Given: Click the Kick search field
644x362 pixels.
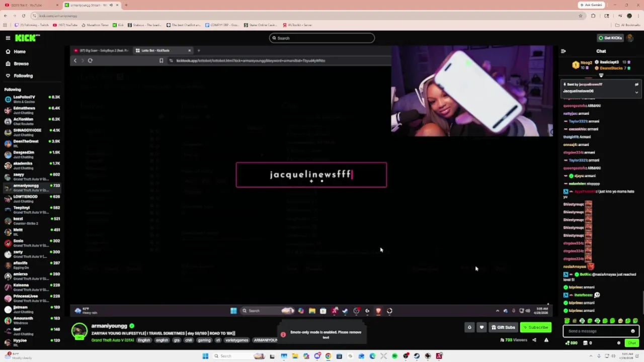Looking at the screenshot, I should 322,38.
